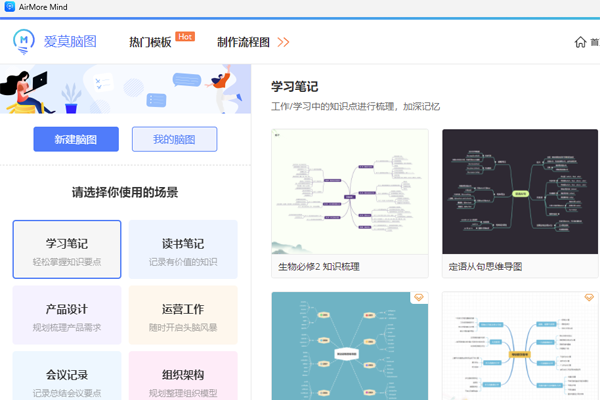Pick the 运营工作 scene card
The width and height of the screenshot is (600, 400).
pyautogui.click(x=183, y=315)
